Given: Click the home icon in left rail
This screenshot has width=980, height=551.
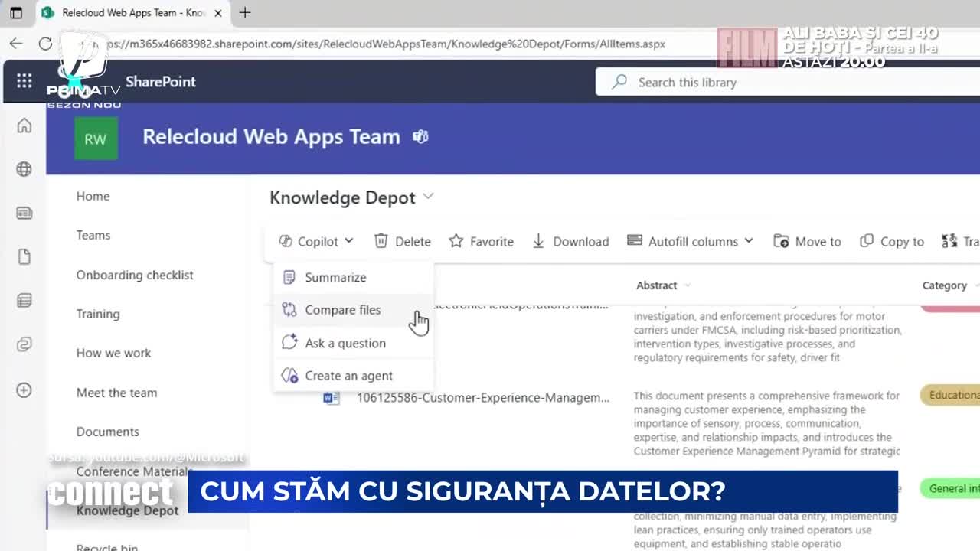Looking at the screenshot, I should (24, 126).
